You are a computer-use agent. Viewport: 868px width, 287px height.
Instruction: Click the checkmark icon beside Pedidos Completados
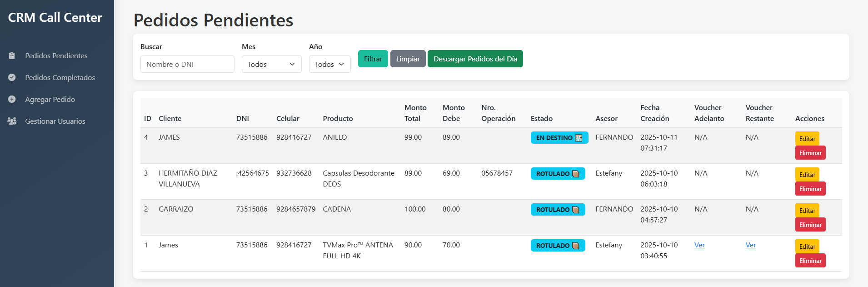coord(12,77)
